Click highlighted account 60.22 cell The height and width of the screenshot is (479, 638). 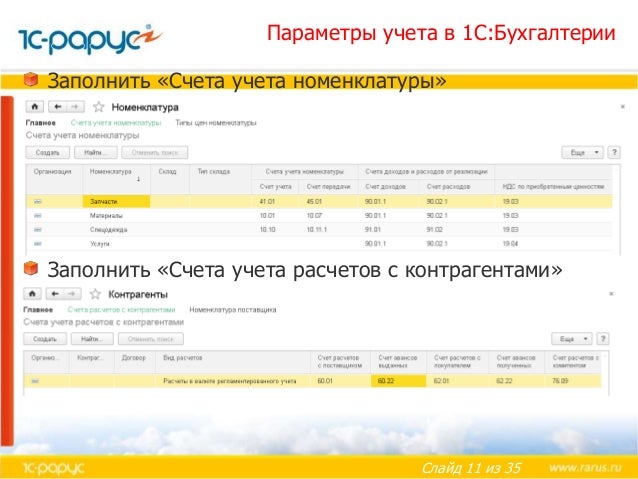[398, 381]
